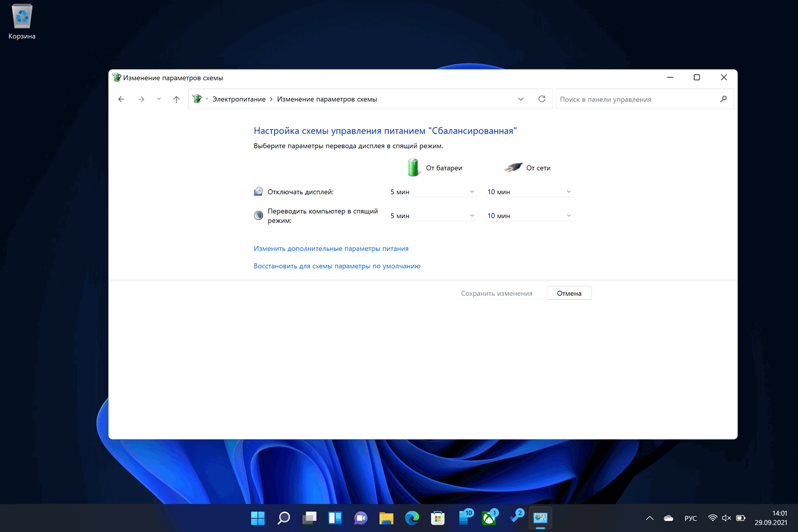Click OneDrive cloud tray icon
The height and width of the screenshot is (532, 798).
tap(669, 518)
